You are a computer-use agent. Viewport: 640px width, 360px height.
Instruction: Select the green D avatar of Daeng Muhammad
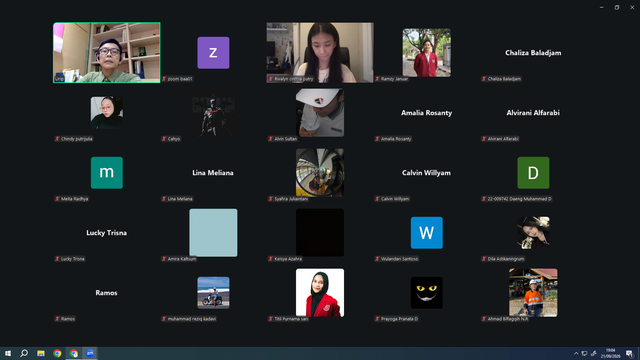(533, 173)
